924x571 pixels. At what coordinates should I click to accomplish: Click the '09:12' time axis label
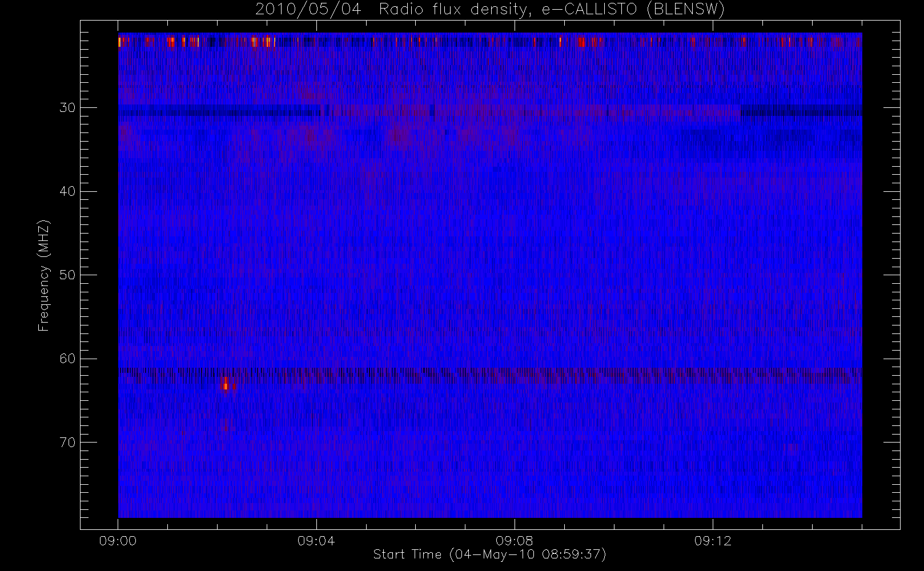tap(713, 541)
